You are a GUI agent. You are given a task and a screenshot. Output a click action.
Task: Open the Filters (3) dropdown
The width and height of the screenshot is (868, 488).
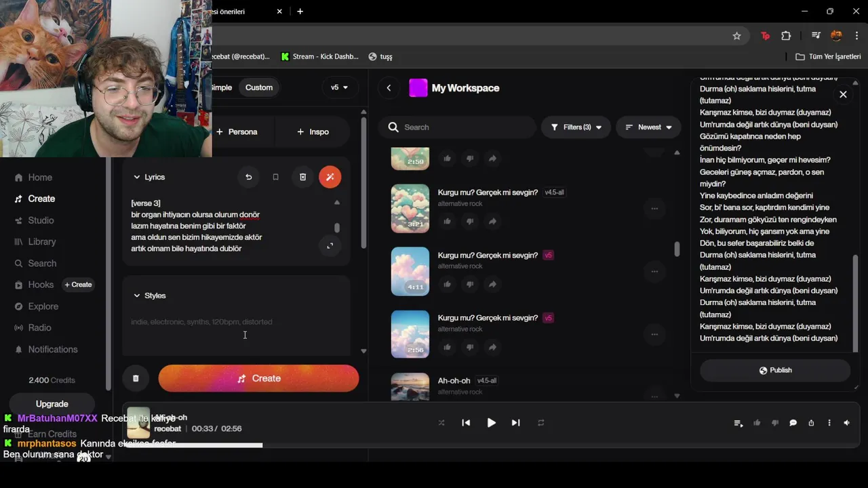tap(576, 127)
